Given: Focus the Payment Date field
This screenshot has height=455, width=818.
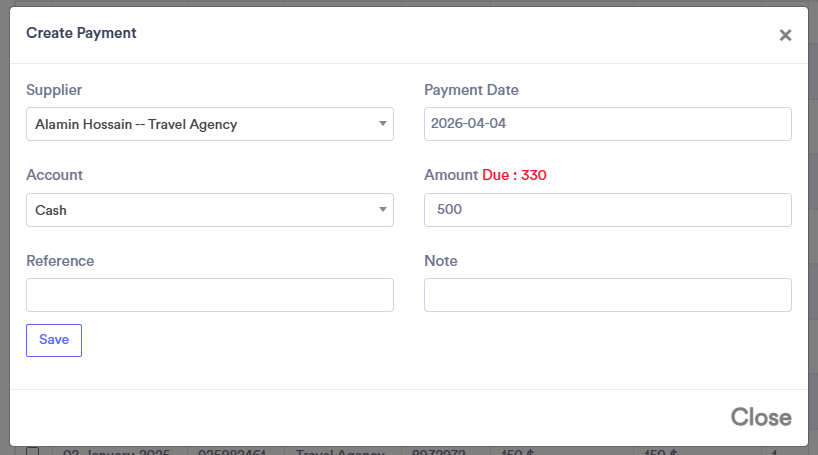Looking at the screenshot, I should pos(607,124).
